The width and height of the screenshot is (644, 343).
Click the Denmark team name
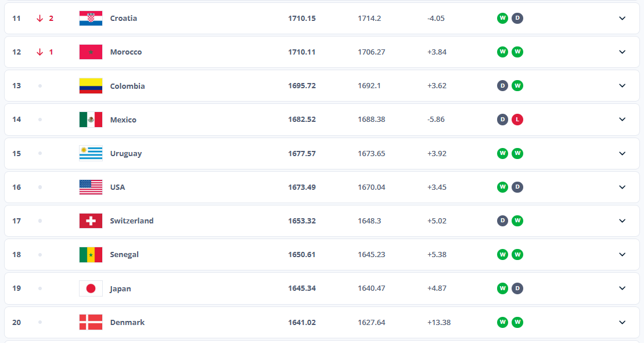pos(127,322)
